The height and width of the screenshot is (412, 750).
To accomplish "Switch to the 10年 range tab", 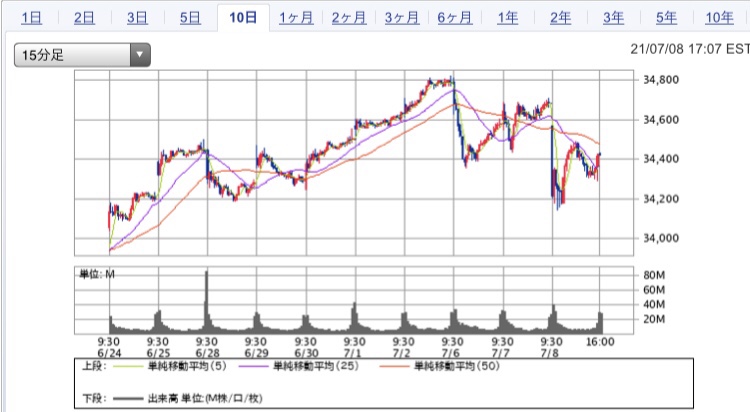I will click(x=719, y=18).
